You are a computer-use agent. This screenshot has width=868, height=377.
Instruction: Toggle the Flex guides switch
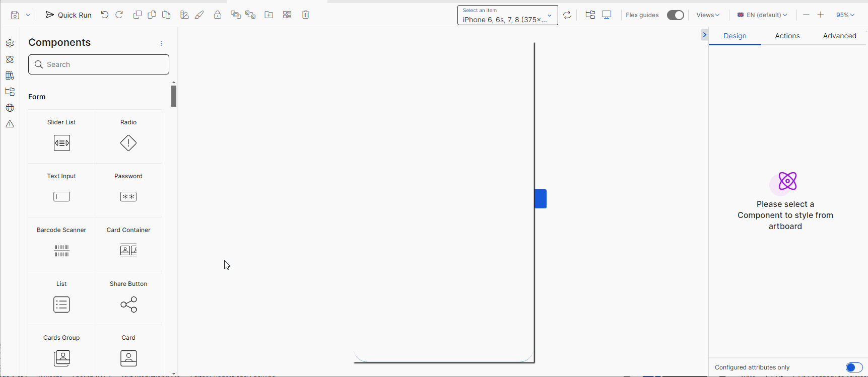click(675, 15)
